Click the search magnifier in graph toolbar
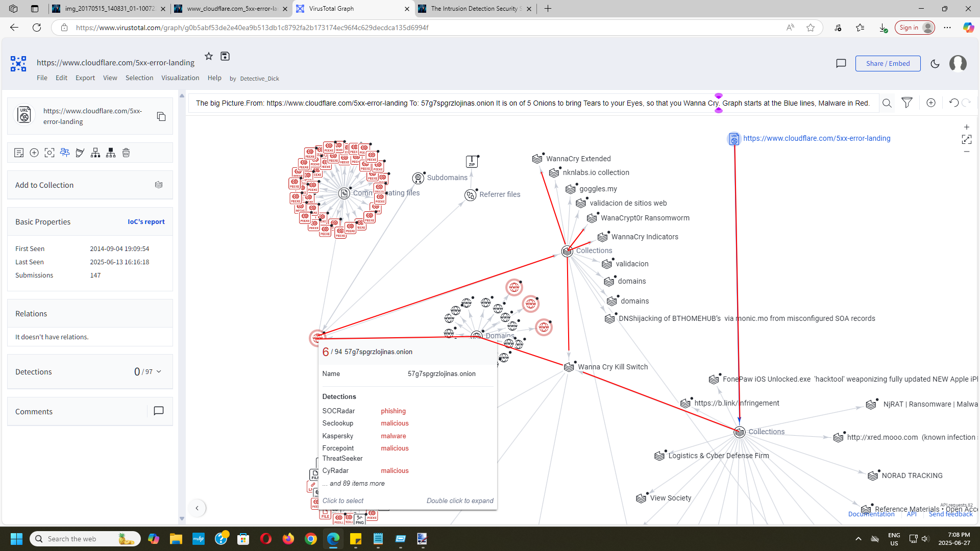The height and width of the screenshot is (551, 980). [887, 103]
